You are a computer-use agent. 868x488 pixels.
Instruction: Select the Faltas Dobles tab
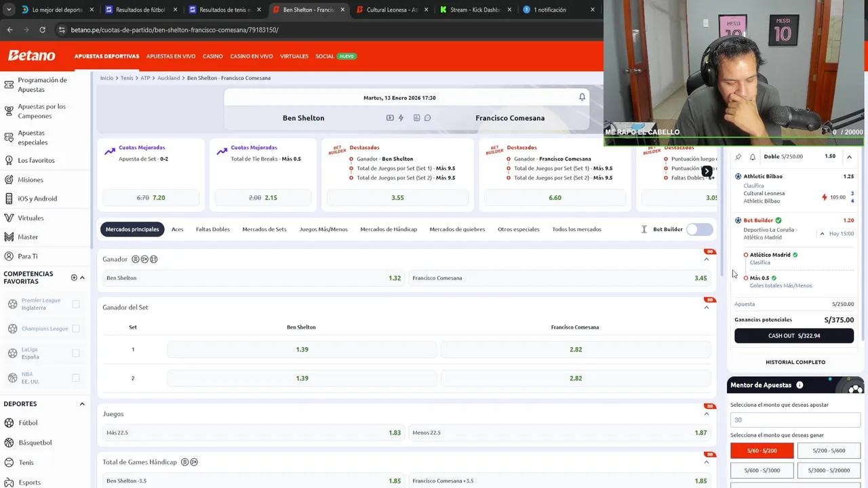[213, 229]
